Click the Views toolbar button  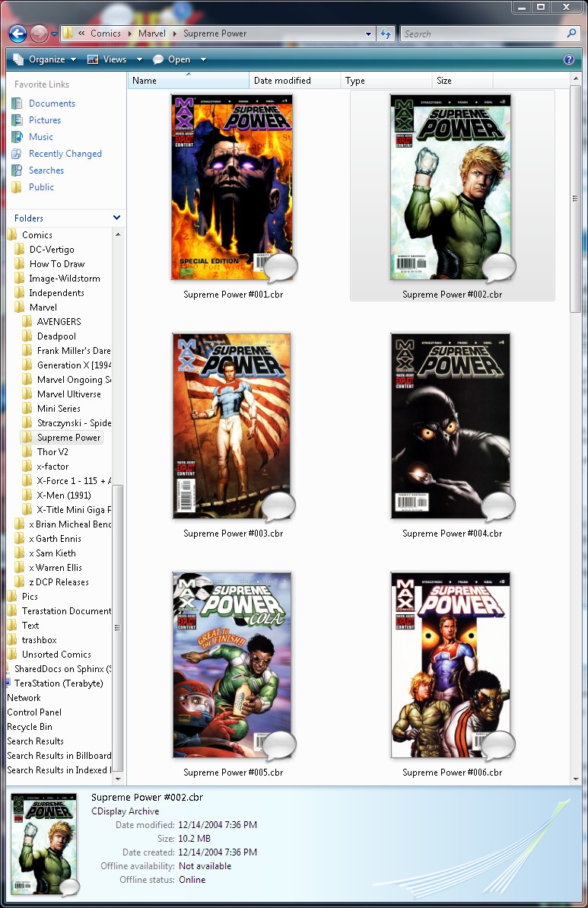(107, 59)
